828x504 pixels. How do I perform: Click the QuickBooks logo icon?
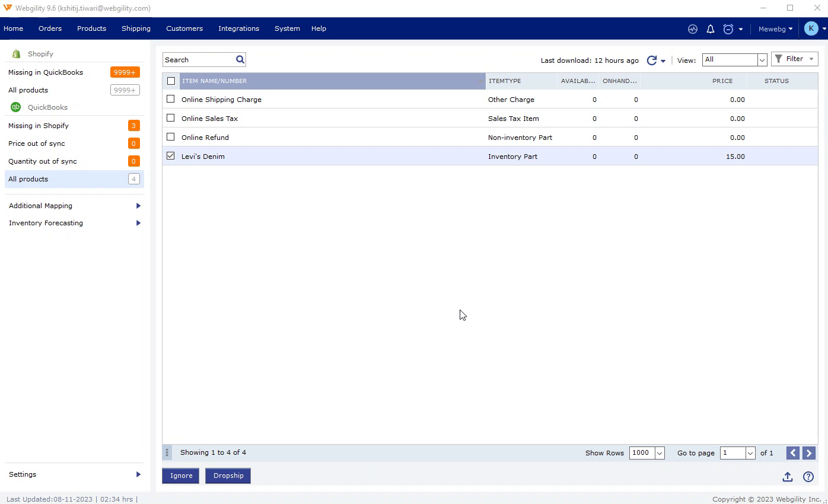pos(16,107)
